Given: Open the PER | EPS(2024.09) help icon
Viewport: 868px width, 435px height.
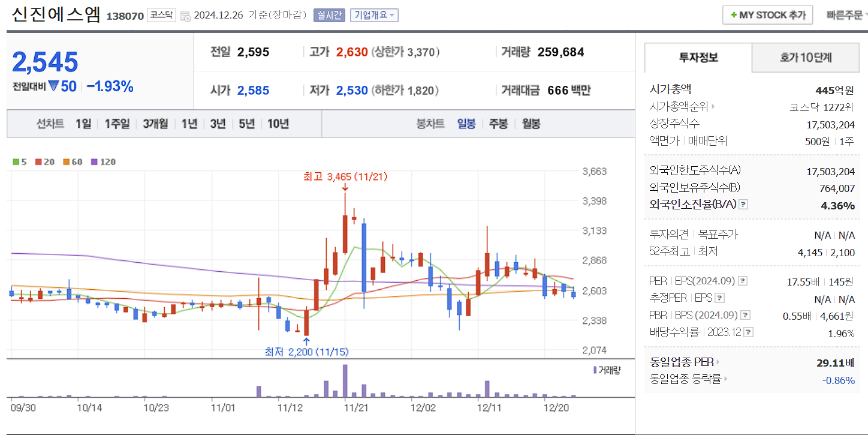Looking at the screenshot, I should [x=743, y=281].
